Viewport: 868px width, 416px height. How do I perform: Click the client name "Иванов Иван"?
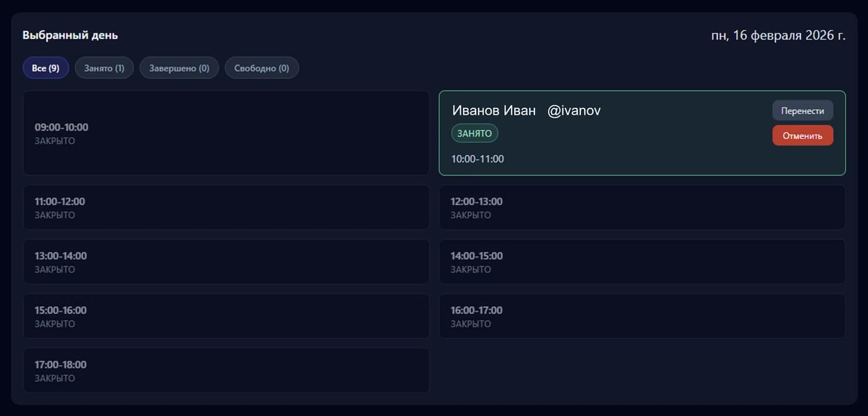click(494, 110)
